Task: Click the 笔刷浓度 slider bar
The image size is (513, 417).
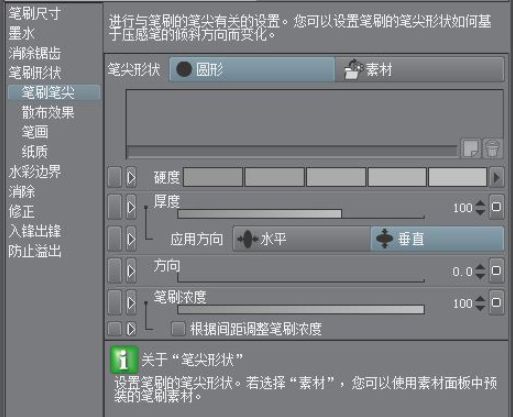Action: point(301,310)
